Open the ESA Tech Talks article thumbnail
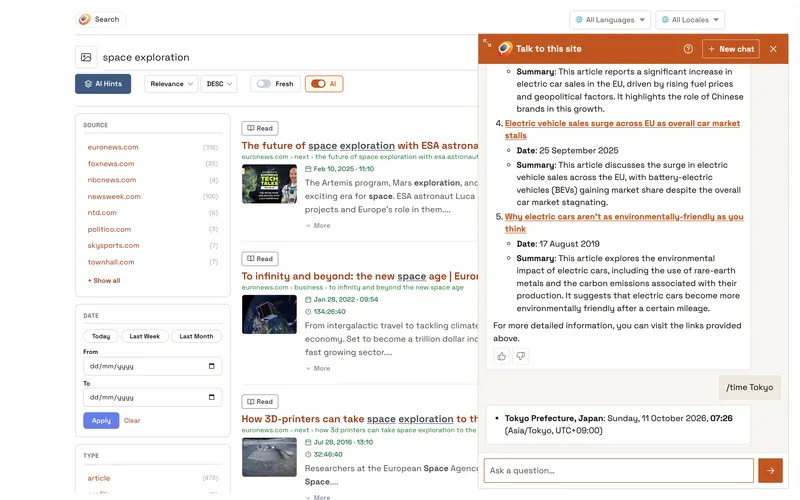Screen dimensions: 800x500 (269, 184)
